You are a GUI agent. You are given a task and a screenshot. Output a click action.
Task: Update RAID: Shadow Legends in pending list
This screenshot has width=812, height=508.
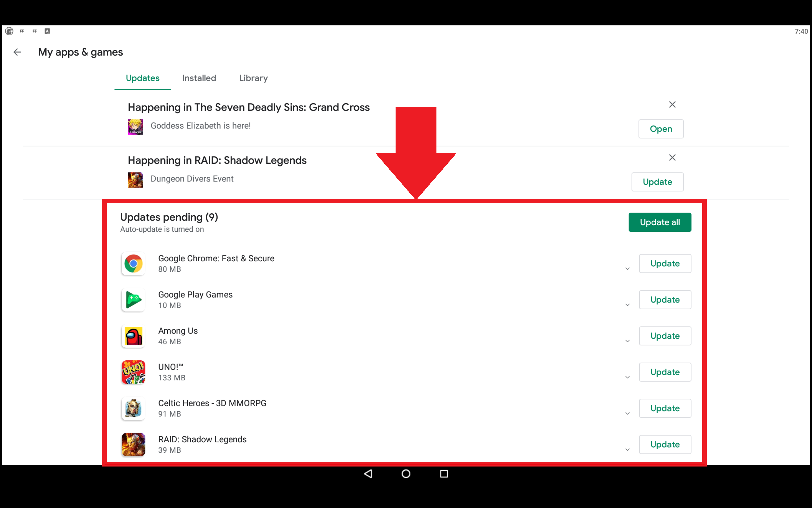point(665,444)
